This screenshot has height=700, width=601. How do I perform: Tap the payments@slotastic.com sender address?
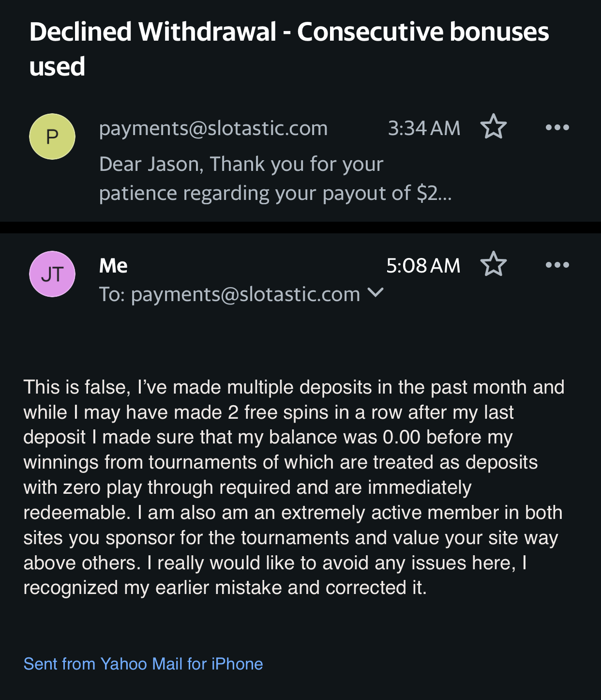pyautogui.click(x=213, y=128)
